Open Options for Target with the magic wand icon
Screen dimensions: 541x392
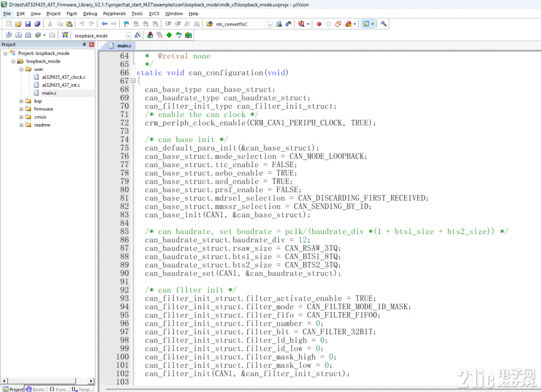click(137, 35)
